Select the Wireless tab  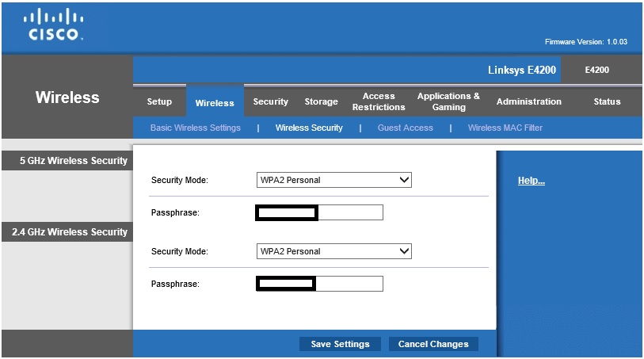pyautogui.click(x=215, y=102)
